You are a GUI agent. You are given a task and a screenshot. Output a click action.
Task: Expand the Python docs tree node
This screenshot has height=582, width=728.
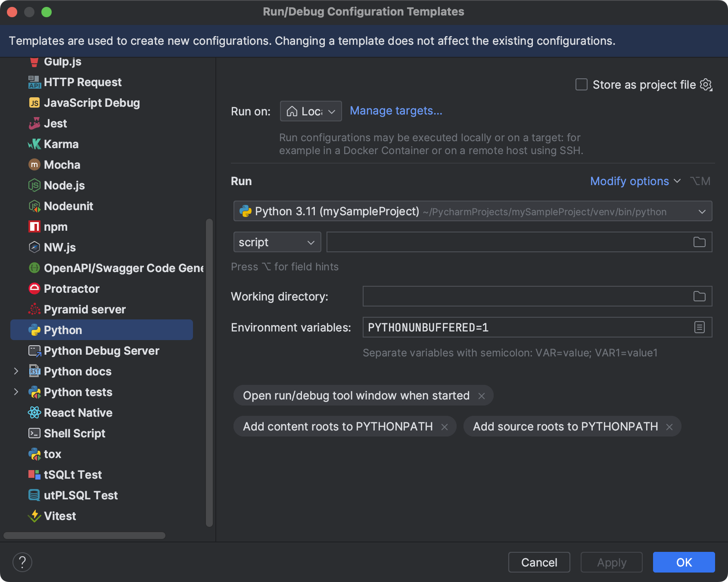point(16,371)
